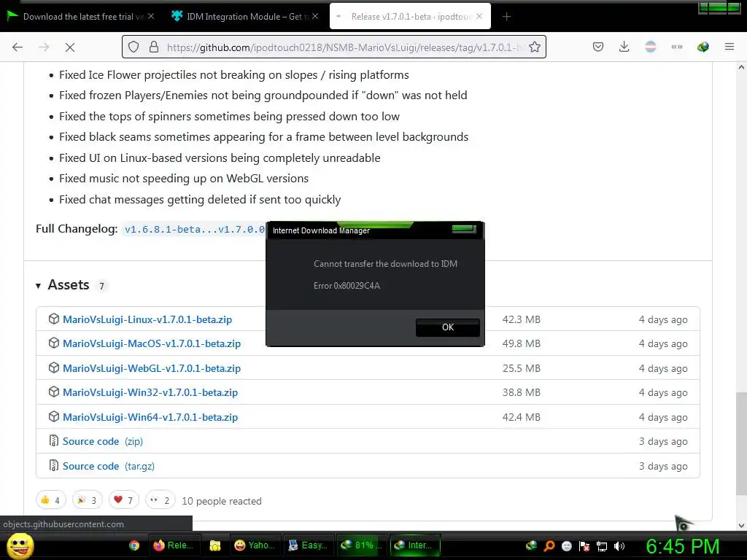Screen dimensions: 747x560
Task: Toggle the thumbs up reaction
Action: tap(50, 500)
